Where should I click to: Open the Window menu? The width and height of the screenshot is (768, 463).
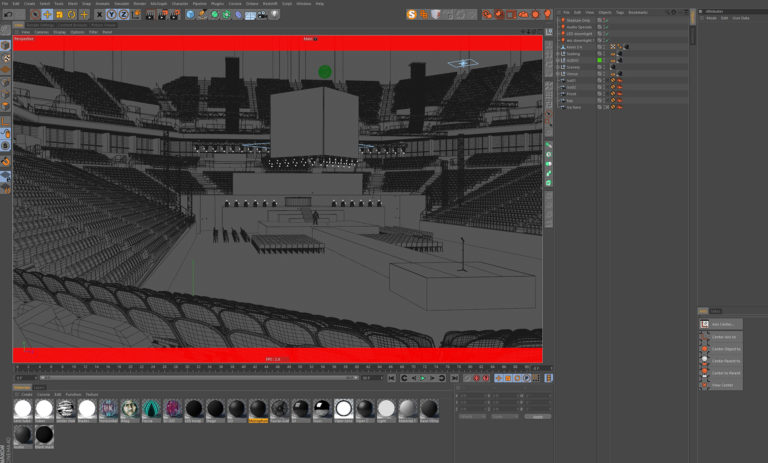pos(304,3)
